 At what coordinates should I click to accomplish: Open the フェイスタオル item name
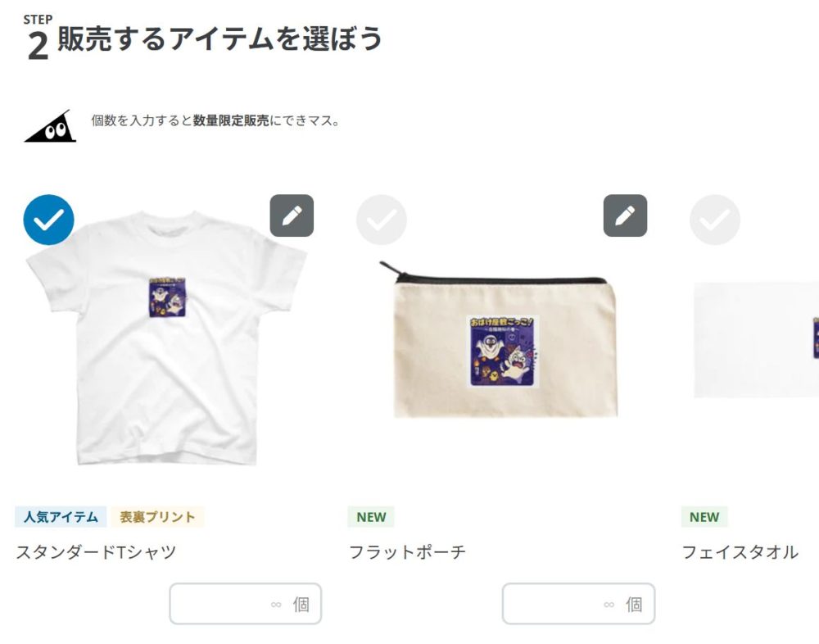[x=740, y=552]
